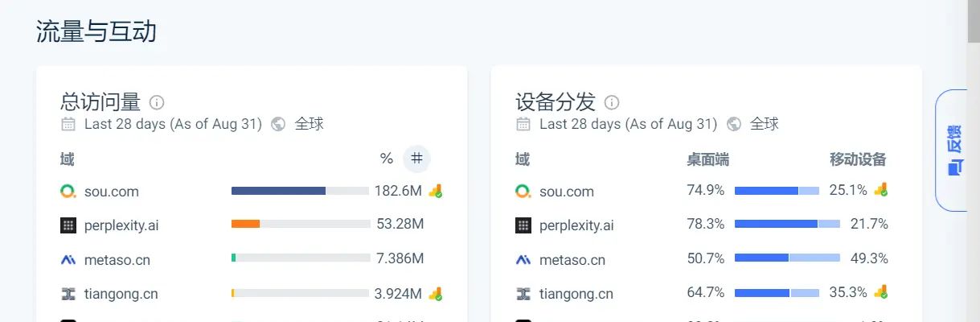Click date range text in 总访问量 card
Viewport: 980px width, 322px height.
point(173,124)
